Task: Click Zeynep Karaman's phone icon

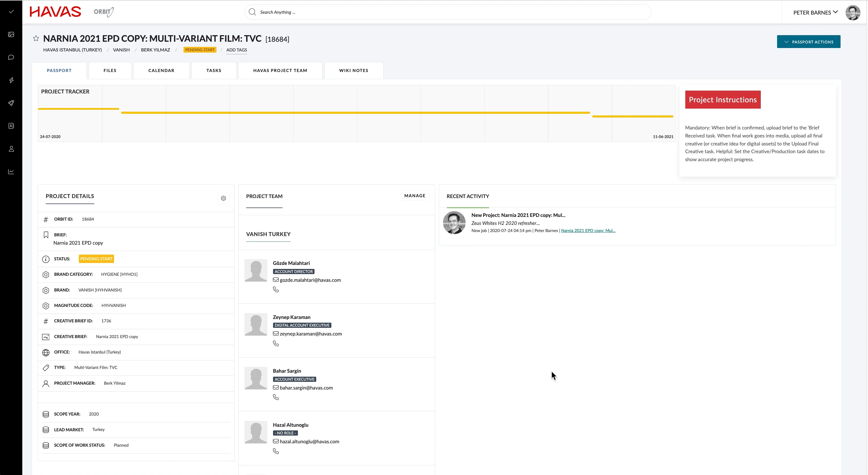Action: pos(276,343)
